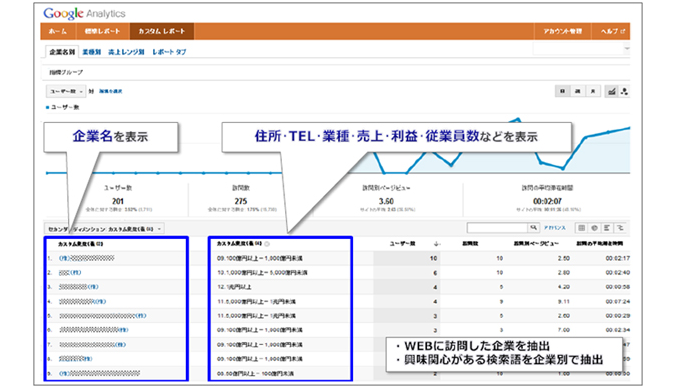Switch to the 業種別 report tab
The image size is (680, 389).
click(92, 52)
